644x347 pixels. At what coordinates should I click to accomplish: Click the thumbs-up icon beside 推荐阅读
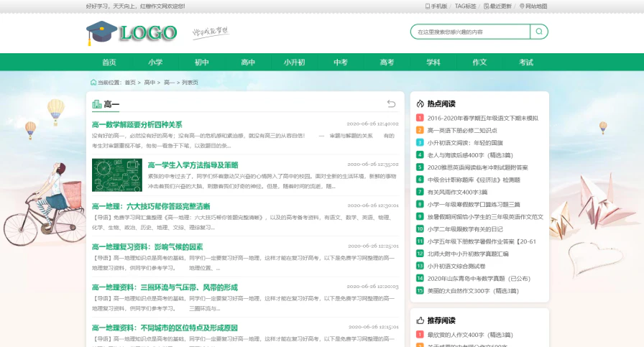[420, 320]
